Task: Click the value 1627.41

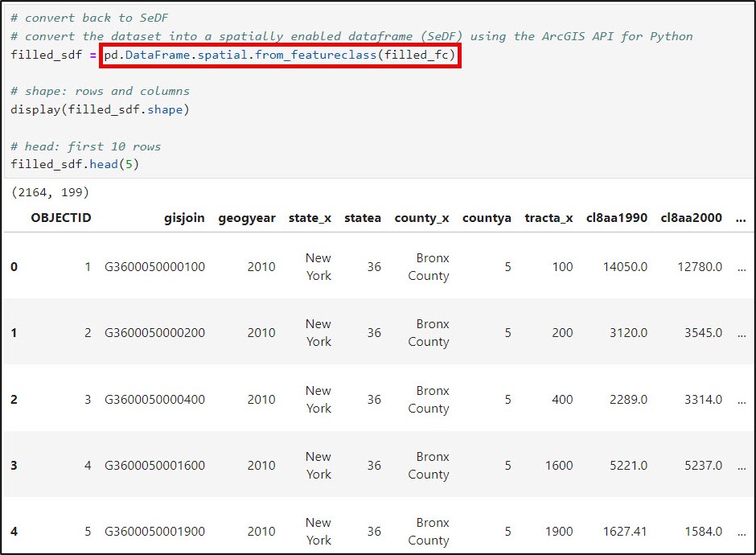Action: pos(626,532)
